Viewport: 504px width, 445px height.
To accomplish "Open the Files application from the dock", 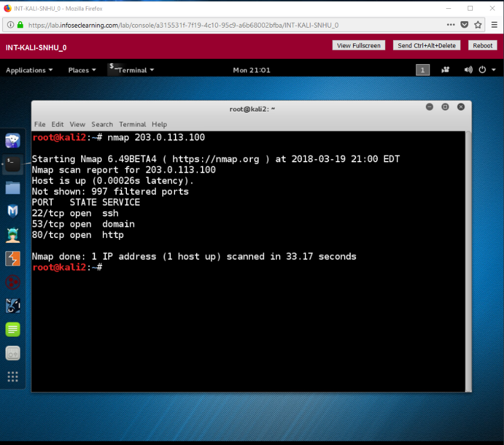I will 13,188.
